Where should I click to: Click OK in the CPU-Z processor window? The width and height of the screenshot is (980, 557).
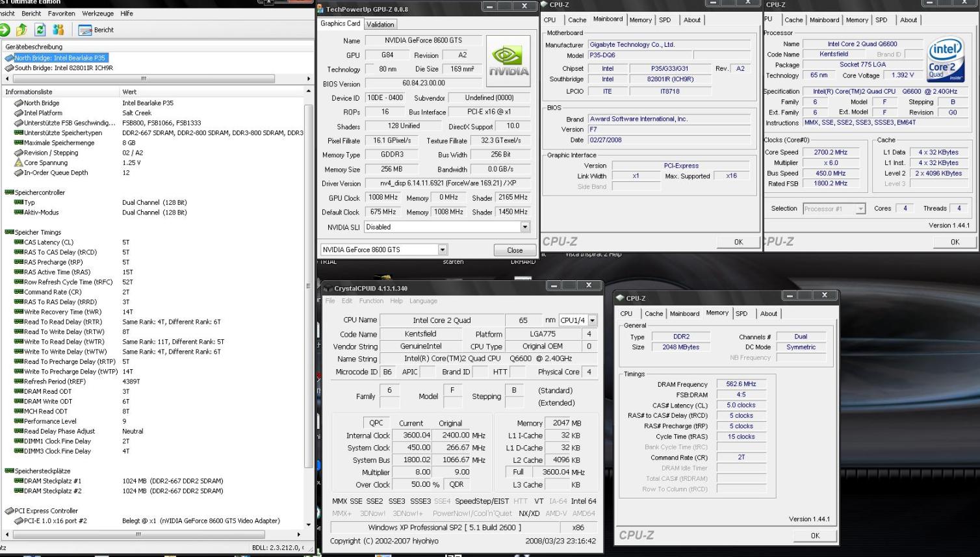955,242
